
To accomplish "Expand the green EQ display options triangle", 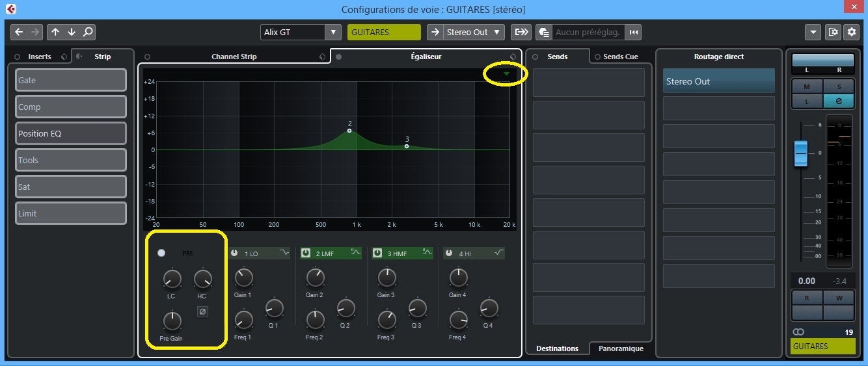I will [506, 74].
